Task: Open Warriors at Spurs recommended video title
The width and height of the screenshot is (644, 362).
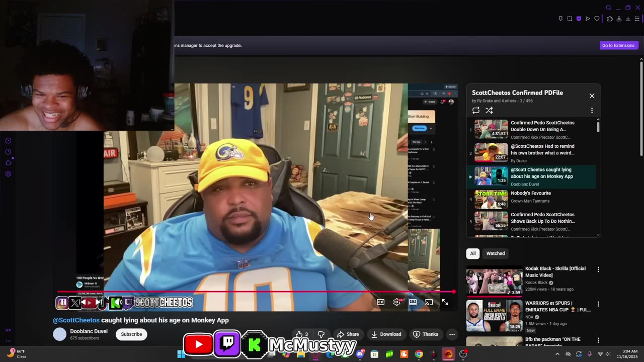Action: pyautogui.click(x=558, y=306)
